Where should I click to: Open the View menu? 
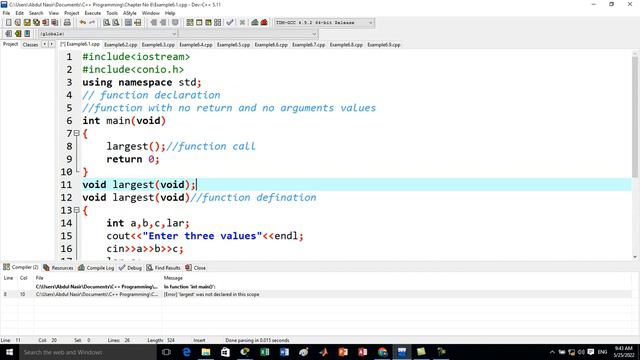53,13
